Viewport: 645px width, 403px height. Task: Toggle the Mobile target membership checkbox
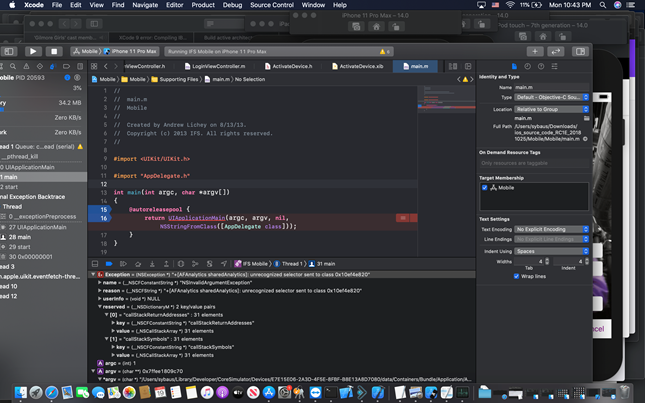[x=485, y=188]
